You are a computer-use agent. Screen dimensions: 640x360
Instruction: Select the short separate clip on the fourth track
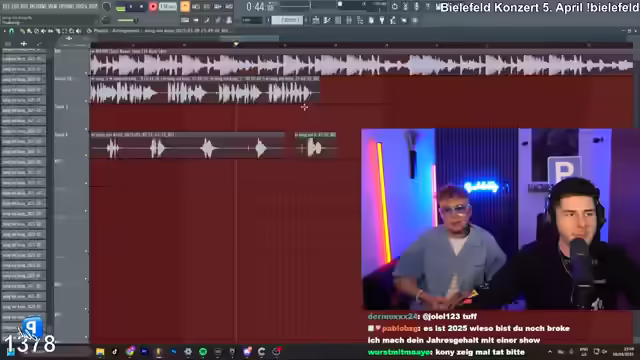[316, 145]
